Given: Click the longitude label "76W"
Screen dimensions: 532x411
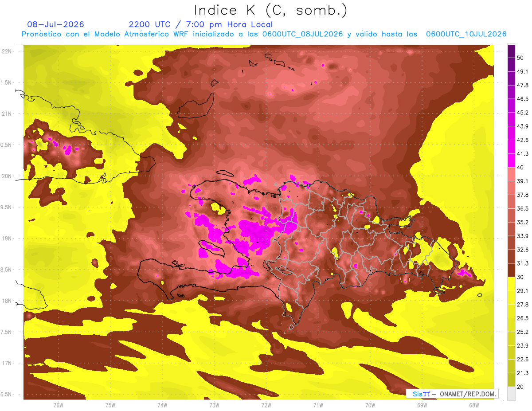Looking at the screenshot, I should coord(58,405).
